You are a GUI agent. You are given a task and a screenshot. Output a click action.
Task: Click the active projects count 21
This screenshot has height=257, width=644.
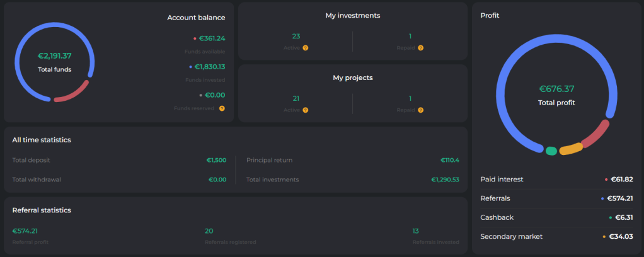pos(296,98)
